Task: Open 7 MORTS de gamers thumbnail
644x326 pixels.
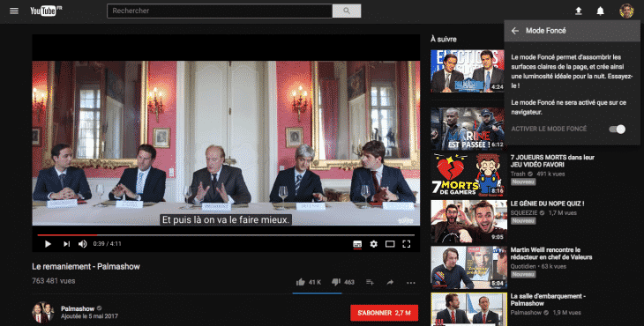Action: 468,175
